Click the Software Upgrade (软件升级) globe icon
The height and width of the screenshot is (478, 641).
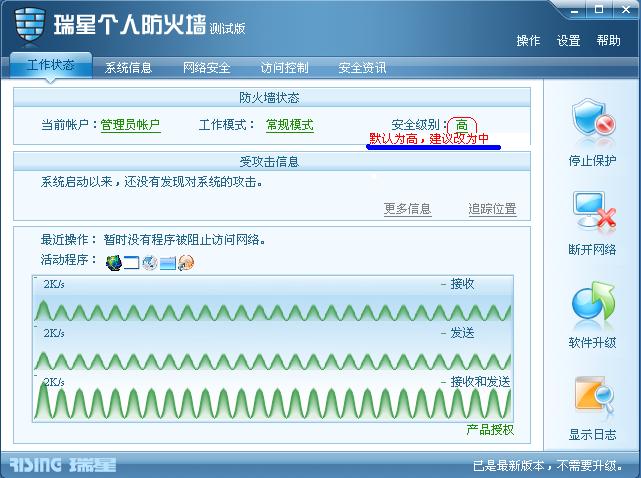(x=593, y=302)
